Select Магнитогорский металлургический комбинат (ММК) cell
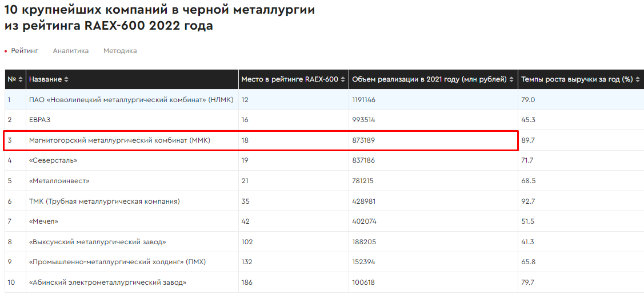The width and height of the screenshot is (644, 295). pos(132,140)
